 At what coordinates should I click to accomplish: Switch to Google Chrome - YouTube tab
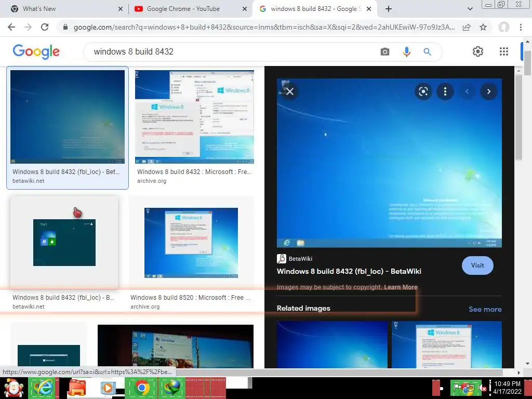[x=190, y=9]
